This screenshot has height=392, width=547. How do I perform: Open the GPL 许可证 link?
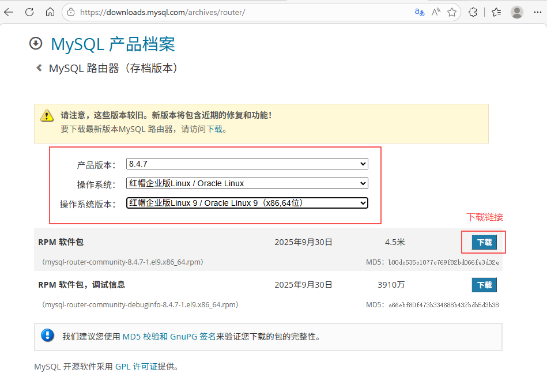pos(137,367)
